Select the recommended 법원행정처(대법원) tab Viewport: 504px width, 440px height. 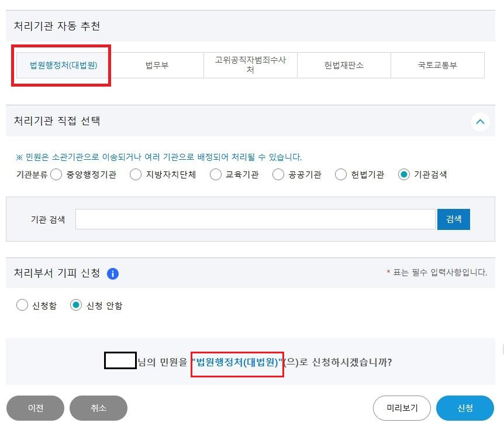[x=62, y=65]
